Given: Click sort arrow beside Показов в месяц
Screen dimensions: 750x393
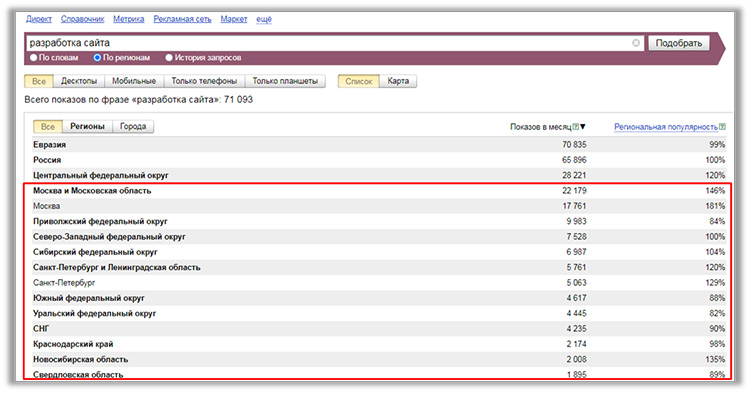Looking at the screenshot, I should point(583,127).
